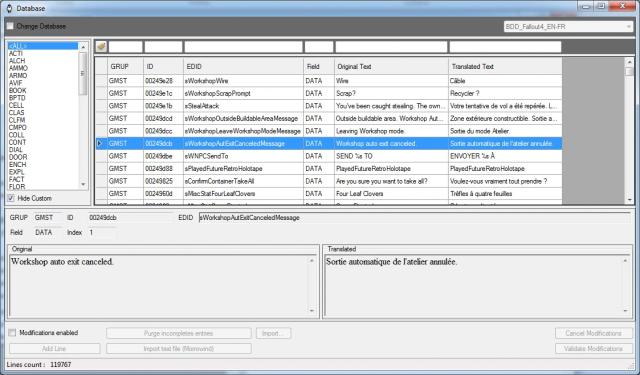The width and height of the screenshot is (640, 375).
Task: Enable the Modifications enabled checkbox
Action: [12, 333]
